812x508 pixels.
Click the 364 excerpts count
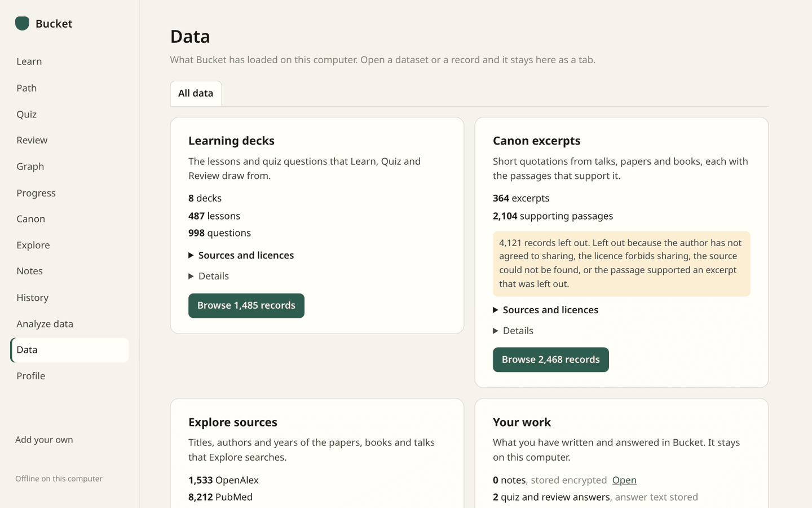tap(521, 198)
